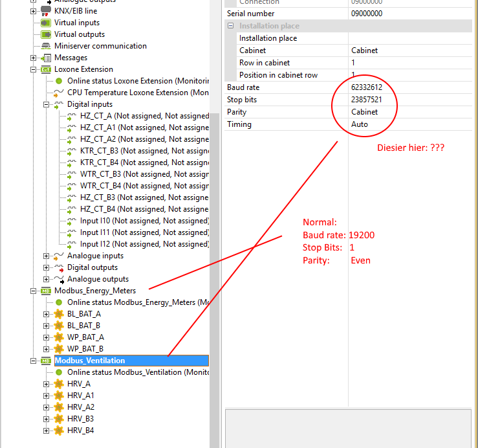The height and width of the screenshot is (448, 478).
Task: Select the WTR_CT_B3 digital input row
Action: pyautogui.click(x=144, y=174)
